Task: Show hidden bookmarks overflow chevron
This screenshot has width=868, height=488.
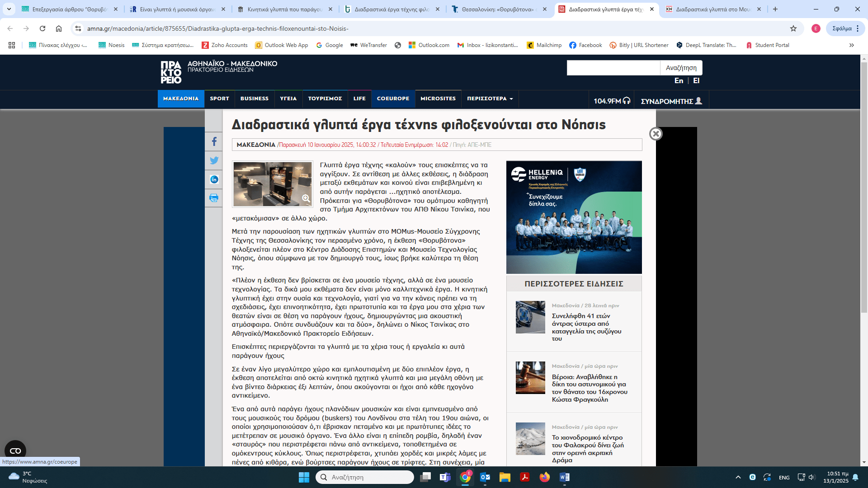Action: 851,45
